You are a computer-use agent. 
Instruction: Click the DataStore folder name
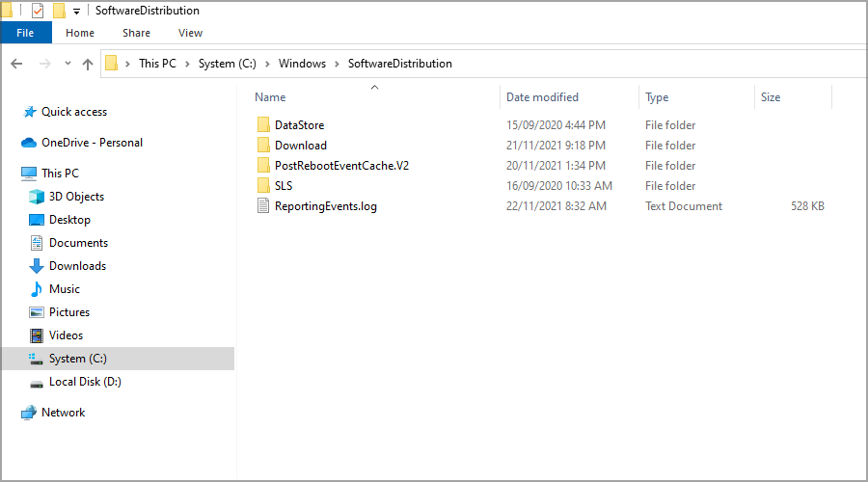(x=300, y=125)
